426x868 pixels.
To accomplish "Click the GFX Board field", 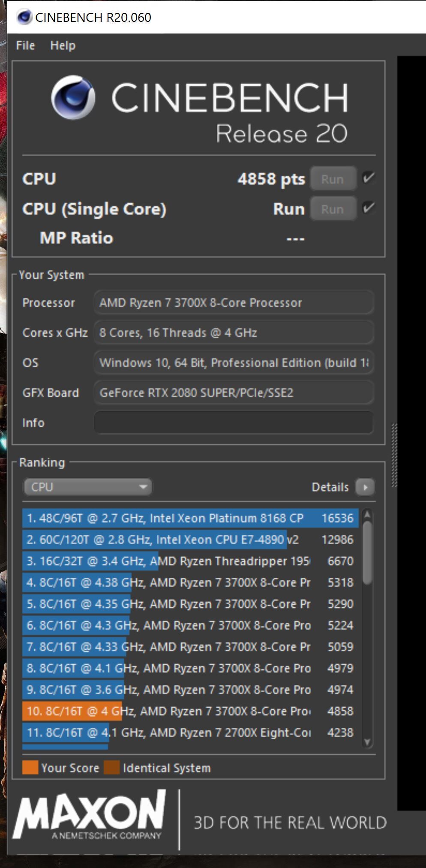I will [234, 393].
